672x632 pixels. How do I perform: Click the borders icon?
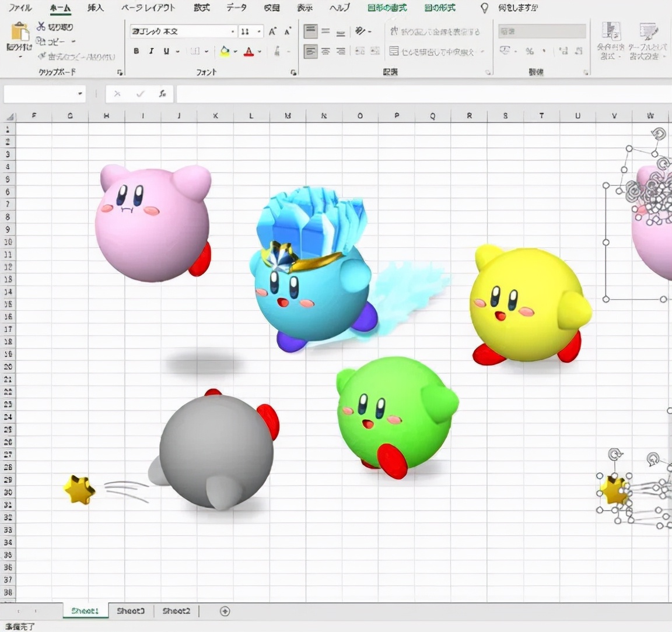(x=195, y=51)
